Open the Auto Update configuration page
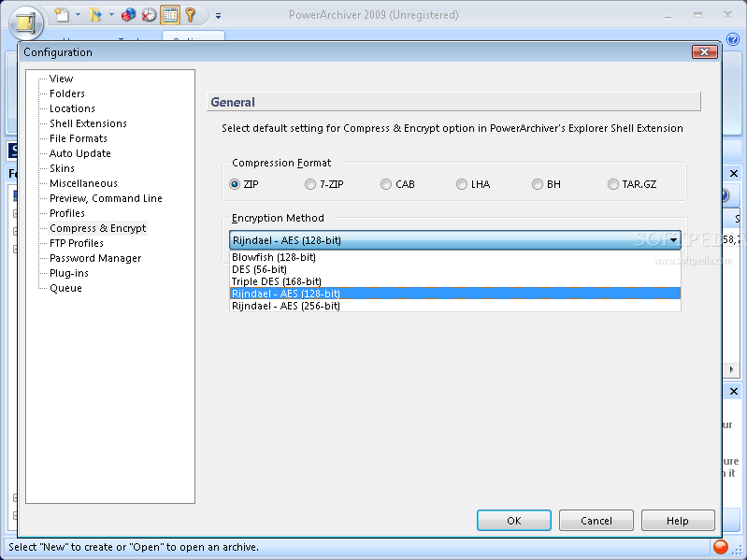 coord(80,153)
